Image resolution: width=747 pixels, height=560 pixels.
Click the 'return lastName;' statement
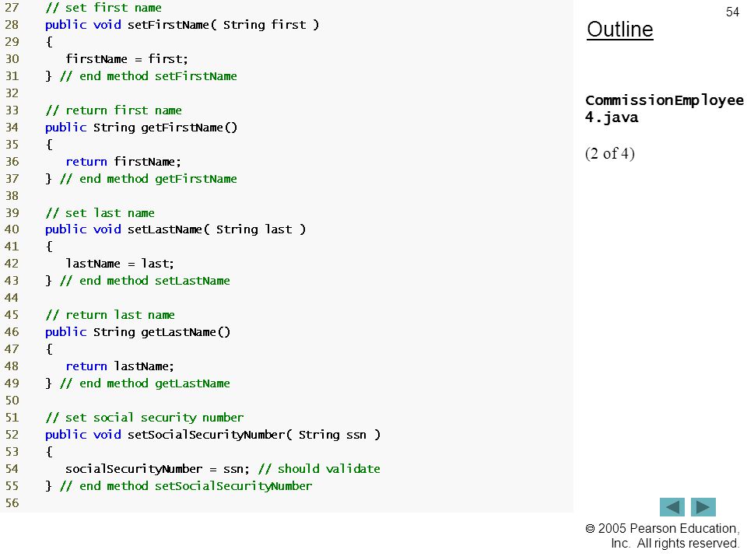120,366
